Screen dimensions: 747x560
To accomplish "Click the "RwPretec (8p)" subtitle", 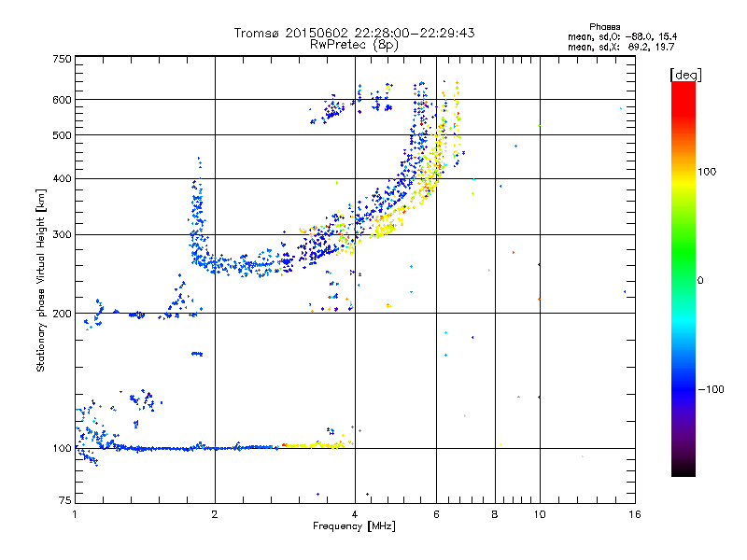I will (354, 45).
